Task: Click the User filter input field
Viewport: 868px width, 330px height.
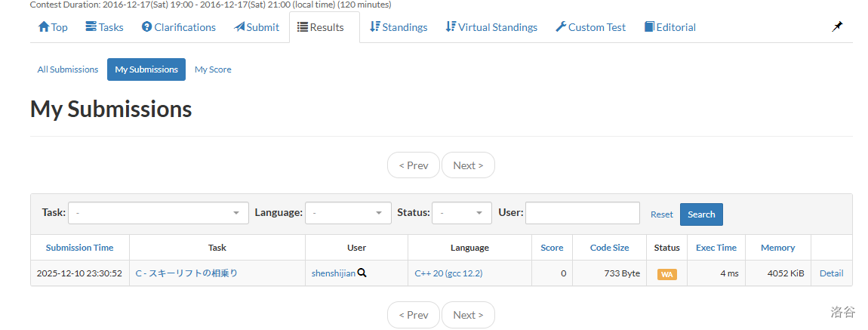Action: (x=583, y=214)
